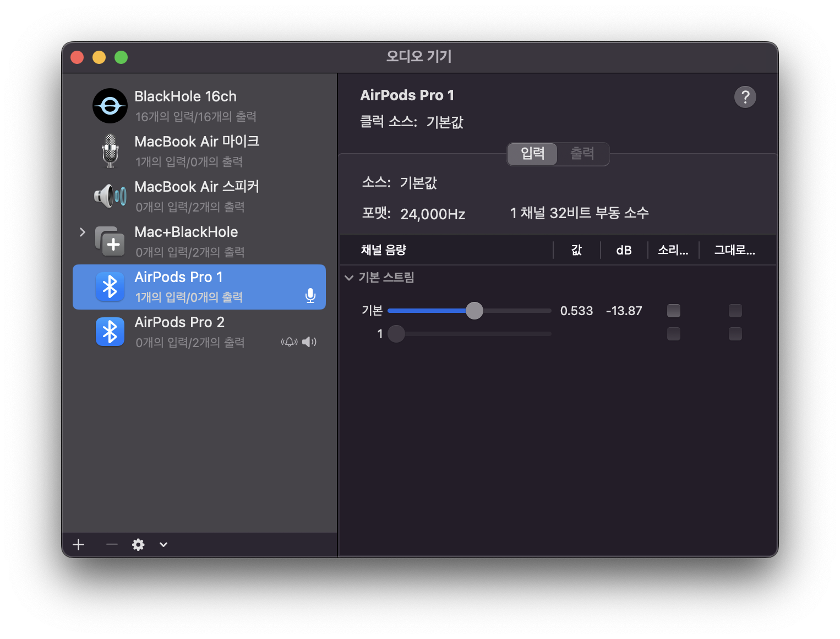Click the 소리... column header
840x639 pixels.
(x=673, y=250)
